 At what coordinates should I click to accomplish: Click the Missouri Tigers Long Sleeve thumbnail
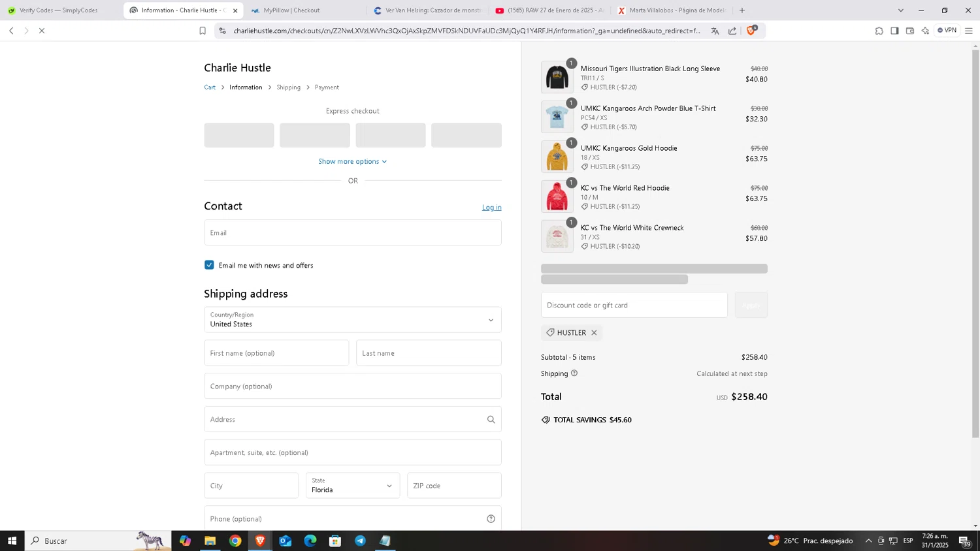pyautogui.click(x=557, y=77)
